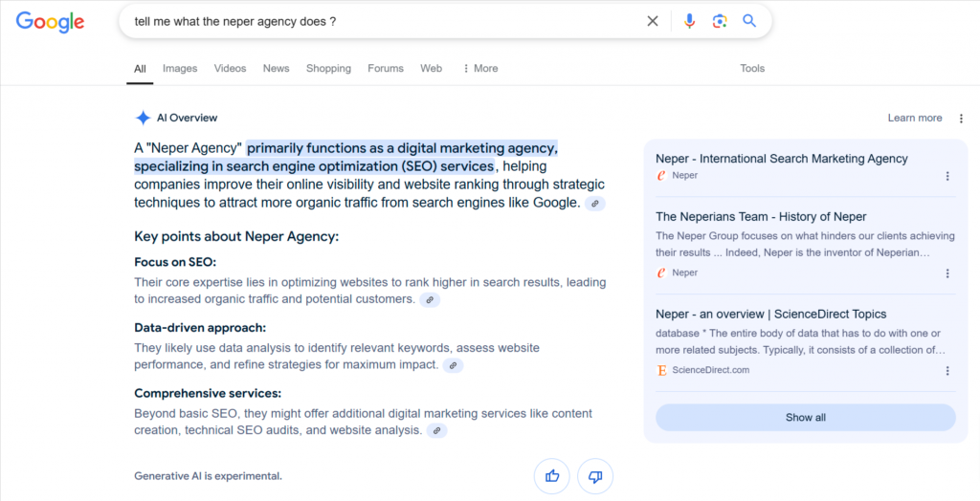Open options for ScienceDirect Topics source
Viewport: 980px width, 501px height.
(947, 370)
